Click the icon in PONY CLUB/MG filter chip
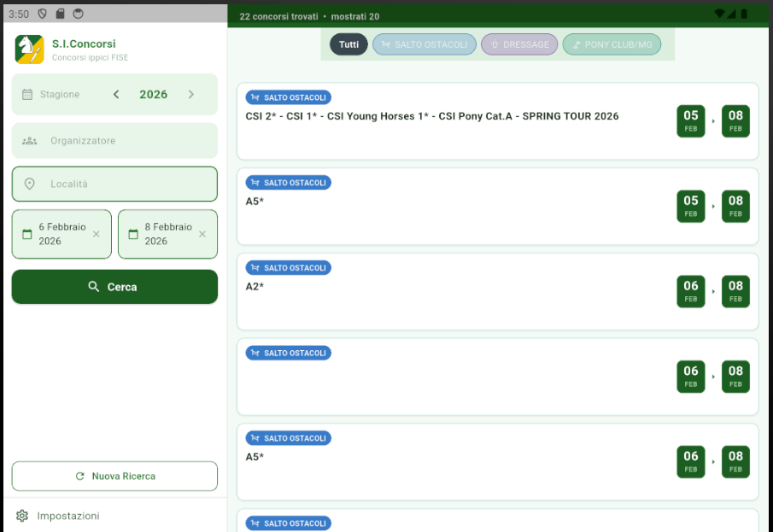Image resolution: width=773 pixels, height=532 pixels. point(577,44)
